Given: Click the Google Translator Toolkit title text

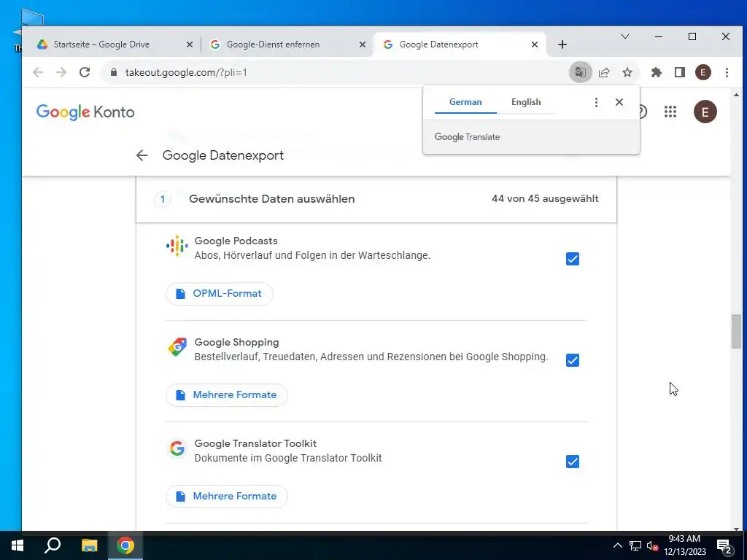Looking at the screenshot, I should point(255,444).
